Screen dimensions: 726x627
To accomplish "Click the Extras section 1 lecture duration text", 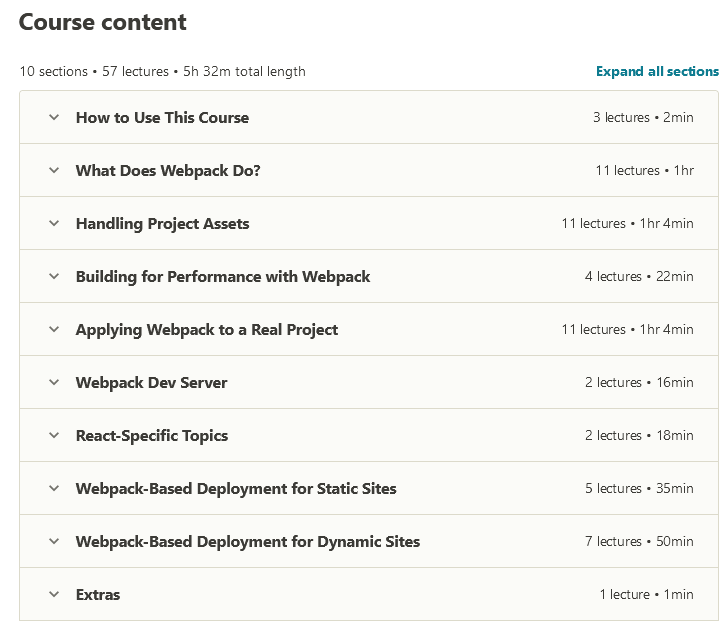I will click(646, 595).
